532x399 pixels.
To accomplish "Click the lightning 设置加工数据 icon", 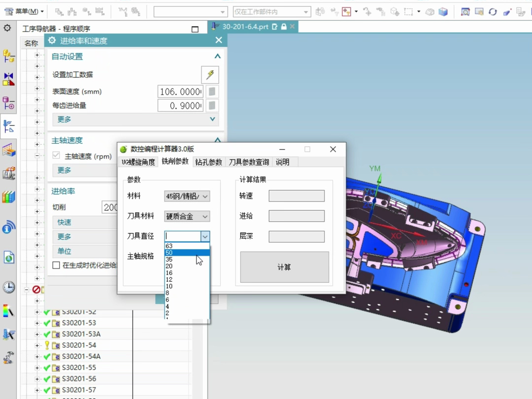I will (x=210, y=75).
